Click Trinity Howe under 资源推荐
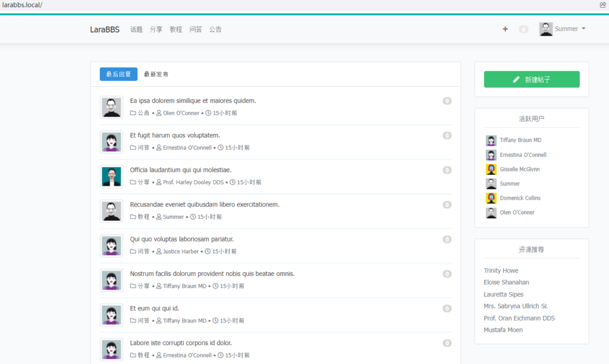 pos(501,270)
